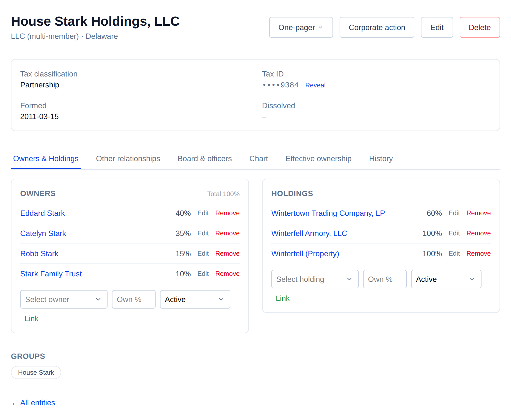The height and width of the screenshot is (420, 511).
Task: Remove Eddard Stark as owner
Action: click(x=227, y=213)
